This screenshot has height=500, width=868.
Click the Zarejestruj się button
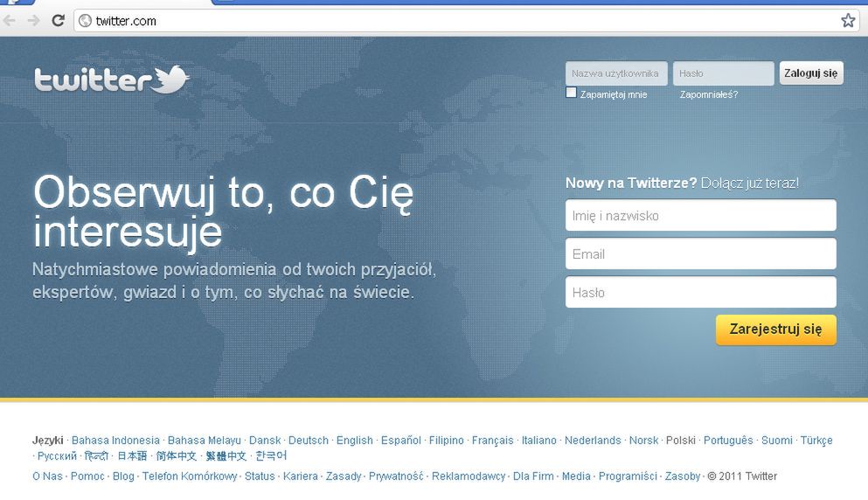pyautogui.click(x=775, y=330)
